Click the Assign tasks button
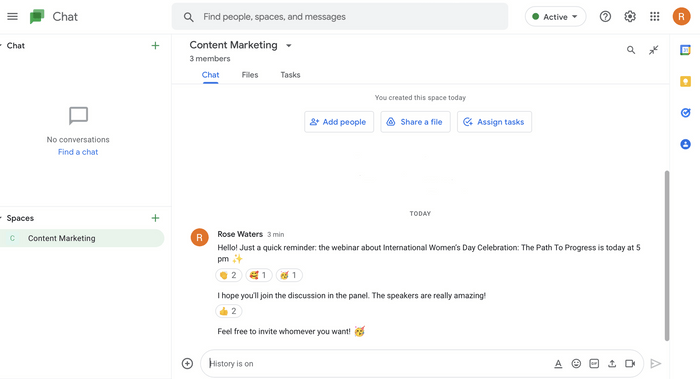 (494, 122)
